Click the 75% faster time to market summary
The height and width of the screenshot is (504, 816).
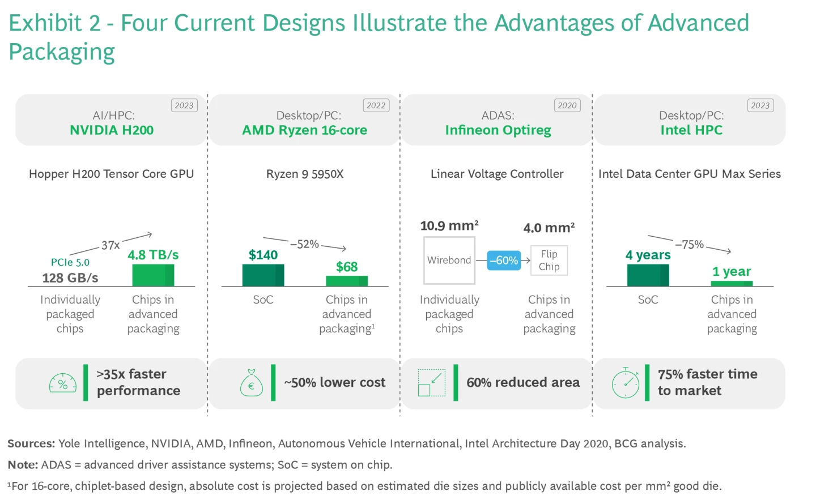708,383
